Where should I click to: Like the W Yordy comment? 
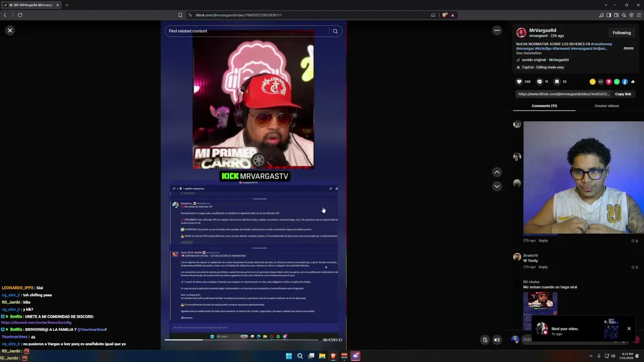coord(633,267)
